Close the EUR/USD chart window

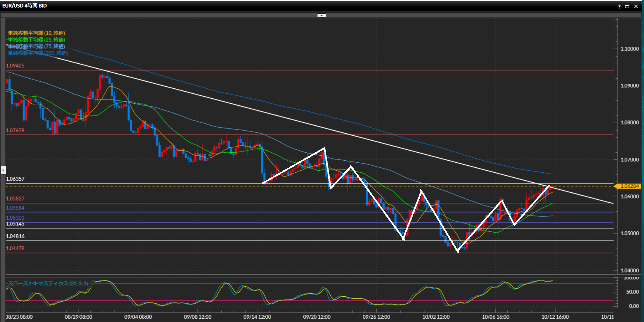pyautogui.click(x=636, y=6)
